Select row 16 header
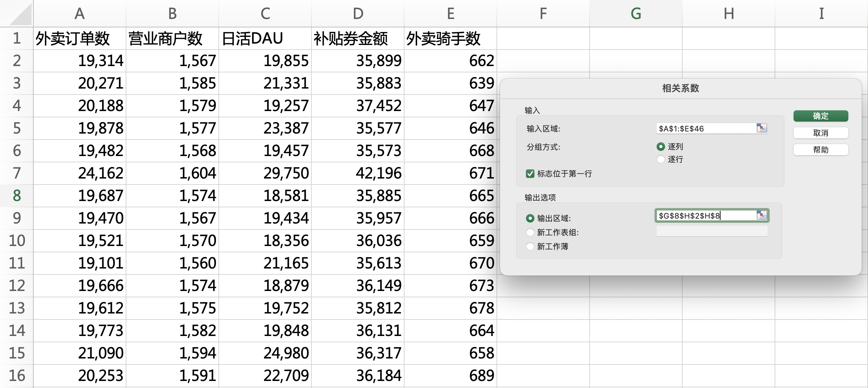Image resolution: width=868 pixels, height=388 pixels. click(17, 376)
